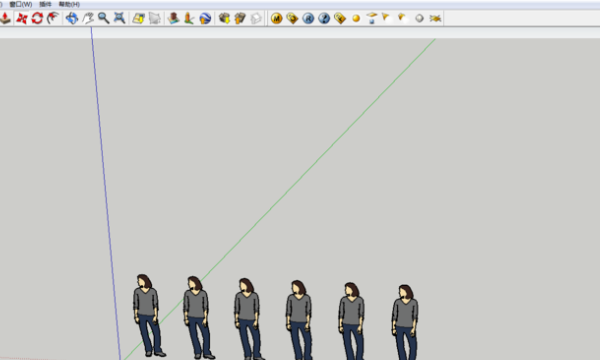Click the small yellow sphere icon
Screen dimensions: 600x360
pos(356,18)
